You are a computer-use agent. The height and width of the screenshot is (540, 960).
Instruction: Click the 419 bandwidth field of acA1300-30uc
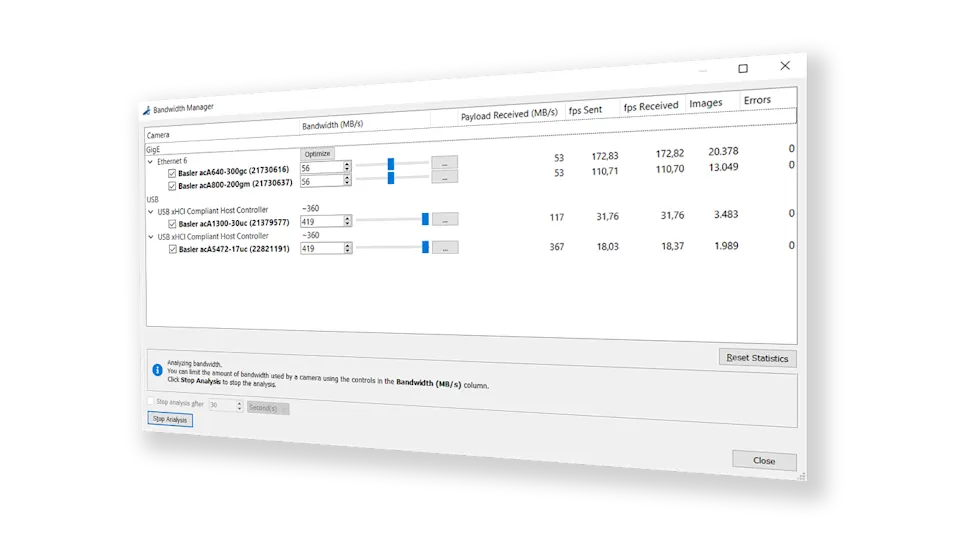[x=321, y=222]
